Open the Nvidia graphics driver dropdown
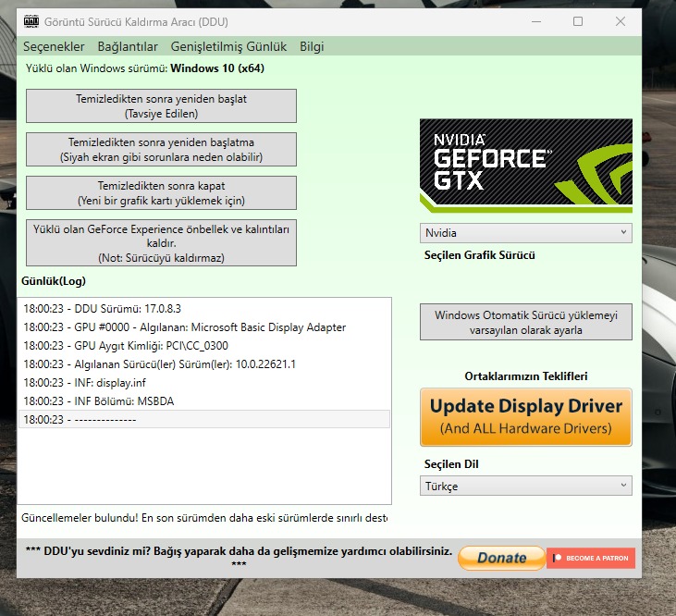 pyautogui.click(x=526, y=233)
